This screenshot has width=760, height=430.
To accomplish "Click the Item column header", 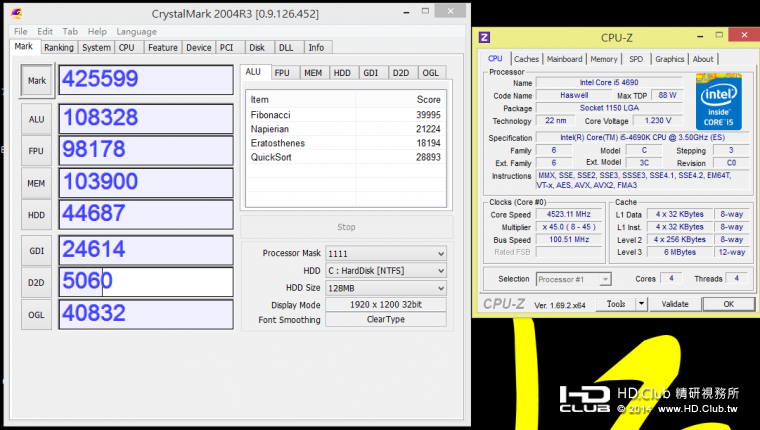I will pos(301,99).
